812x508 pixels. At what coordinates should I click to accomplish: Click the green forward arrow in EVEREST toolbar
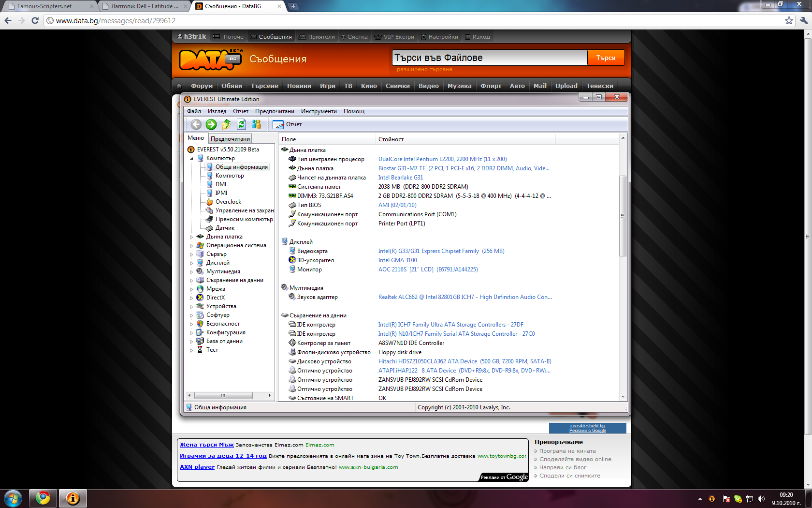click(x=211, y=124)
